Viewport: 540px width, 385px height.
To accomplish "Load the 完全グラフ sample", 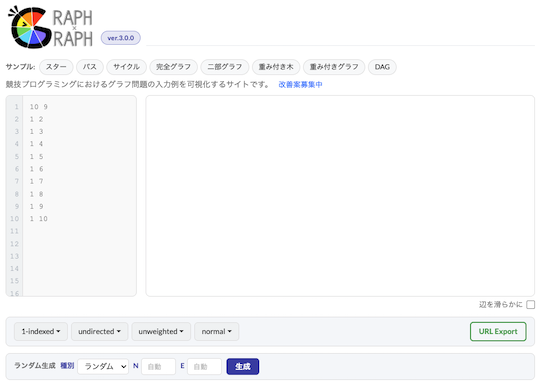I will pyautogui.click(x=173, y=67).
